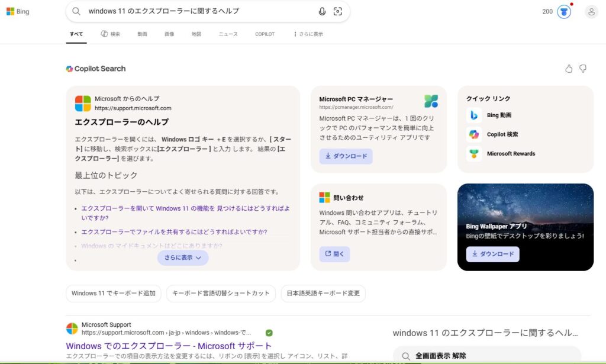Open the さらに表示 overflow menu in the tab row
The width and height of the screenshot is (606, 364).
306,34
